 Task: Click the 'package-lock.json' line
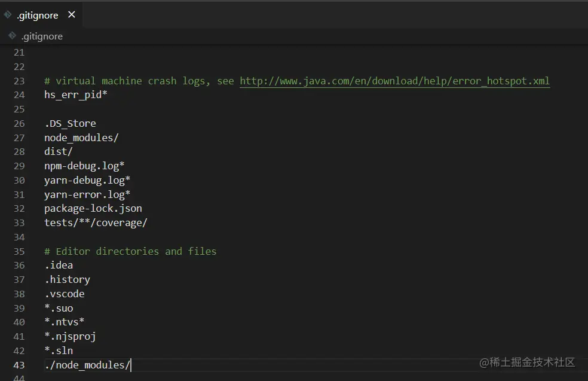coord(93,209)
